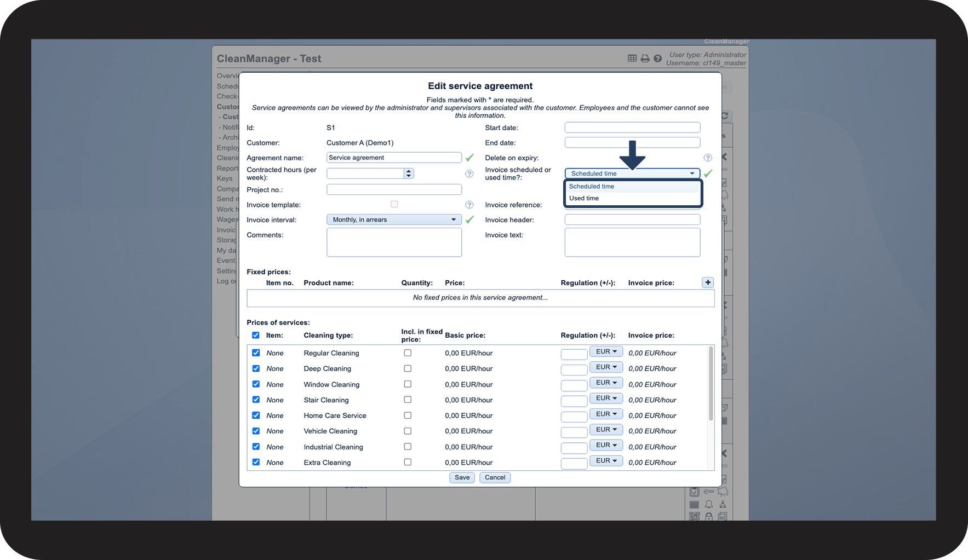Open EUR dropdown for Vehicle Cleaning

pos(606,429)
